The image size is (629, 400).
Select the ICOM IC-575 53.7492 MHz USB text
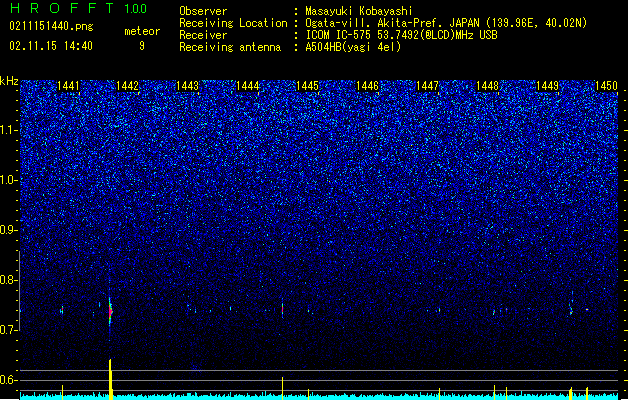[401, 35]
